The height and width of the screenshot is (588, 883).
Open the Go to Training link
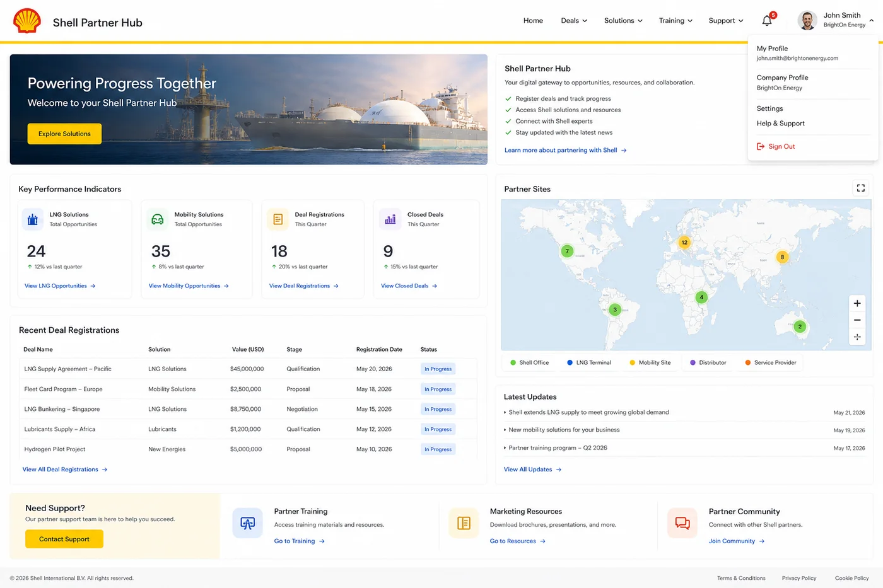pyautogui.click(x=299, y=541)
